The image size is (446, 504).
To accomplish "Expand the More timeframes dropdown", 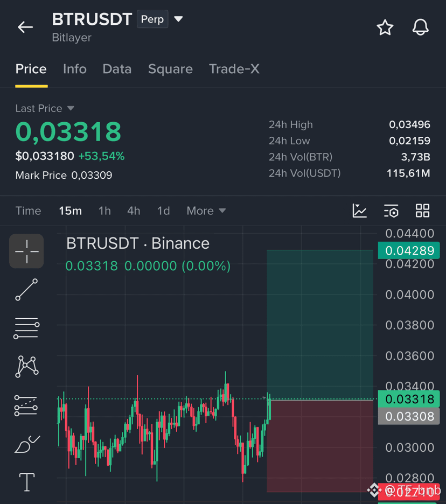I will point(206,211).
